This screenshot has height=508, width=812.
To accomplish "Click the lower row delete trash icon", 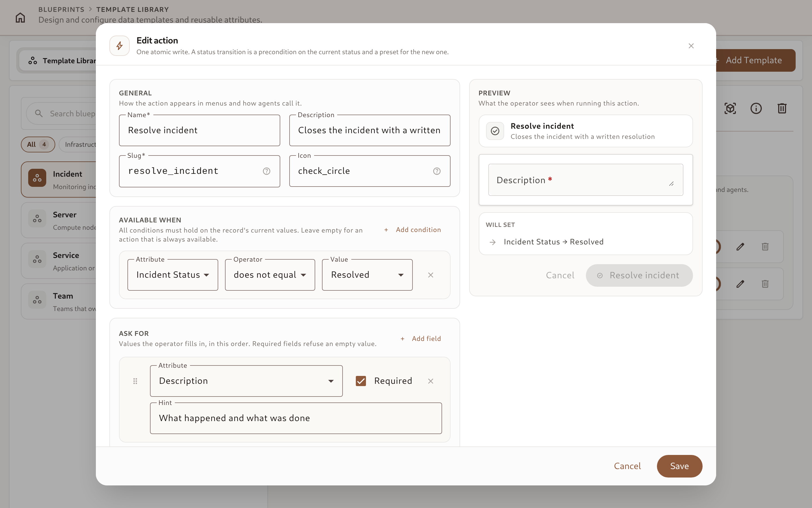I will [765, 284].
